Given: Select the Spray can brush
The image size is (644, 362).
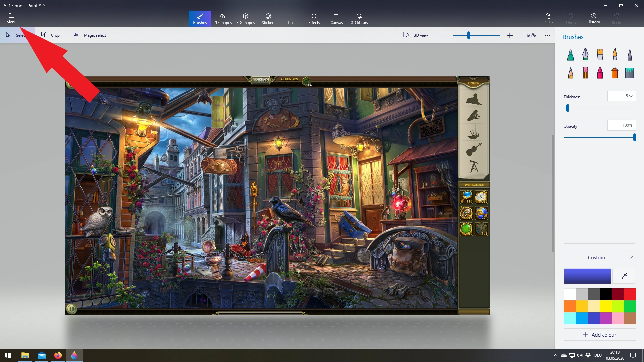Looking at the screenshot, I should coord(615,72).
